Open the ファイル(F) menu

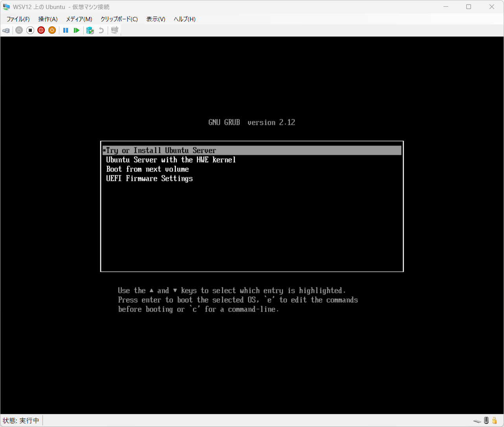click(x=18, y=19)
